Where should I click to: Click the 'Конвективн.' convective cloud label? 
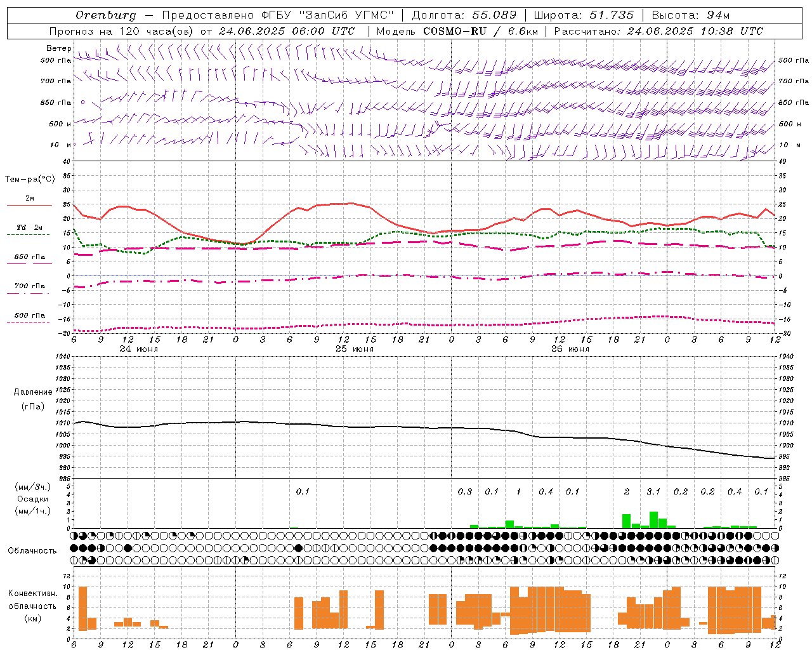tap(32, 594)
